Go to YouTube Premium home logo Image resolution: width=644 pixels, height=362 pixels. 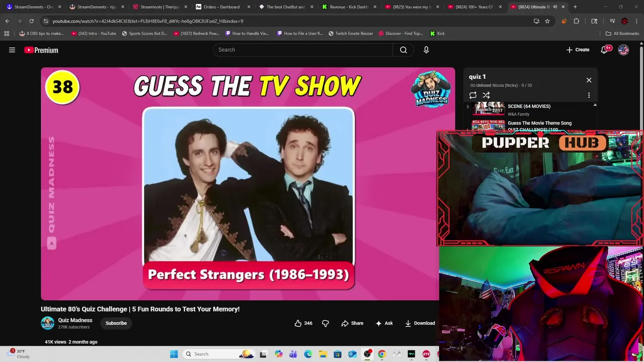click(41, 50)
